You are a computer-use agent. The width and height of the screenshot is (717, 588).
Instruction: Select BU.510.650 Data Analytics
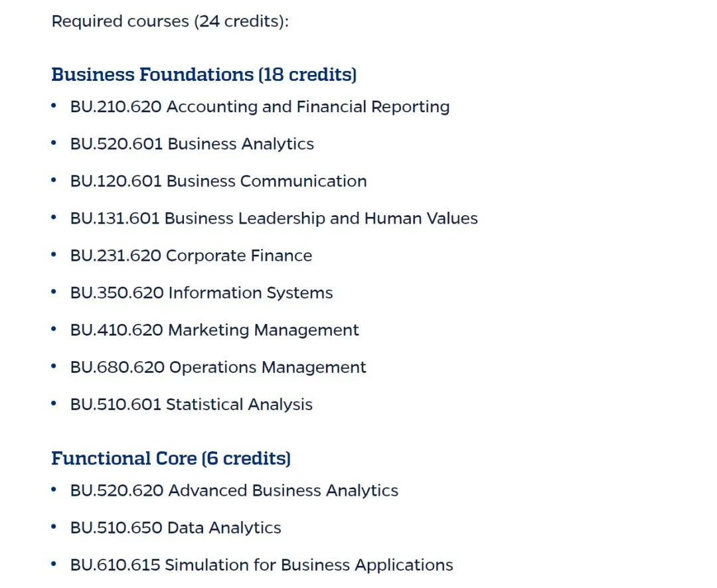(x=176, y=528)
